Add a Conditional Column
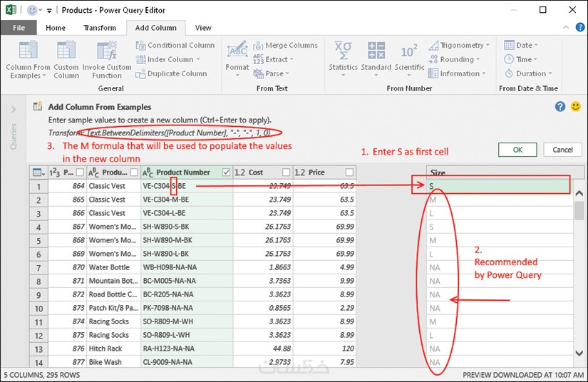The height and width of the screenshot is (382, 588). (x=175, y=46)
